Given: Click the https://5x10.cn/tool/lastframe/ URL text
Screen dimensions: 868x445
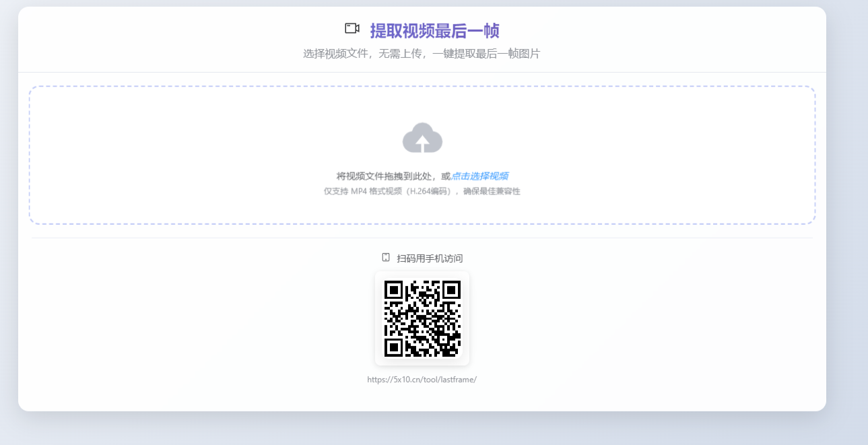Looking at the screenshot, I should [422, 380].
